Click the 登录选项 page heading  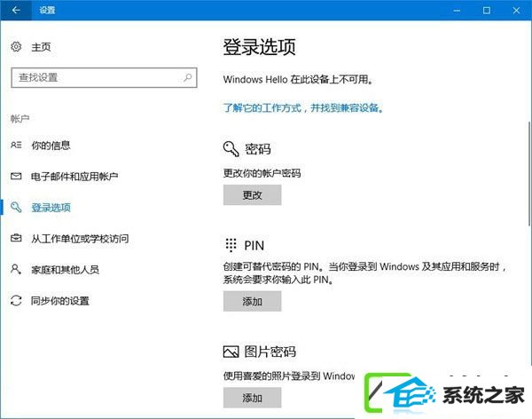point(259,47)
